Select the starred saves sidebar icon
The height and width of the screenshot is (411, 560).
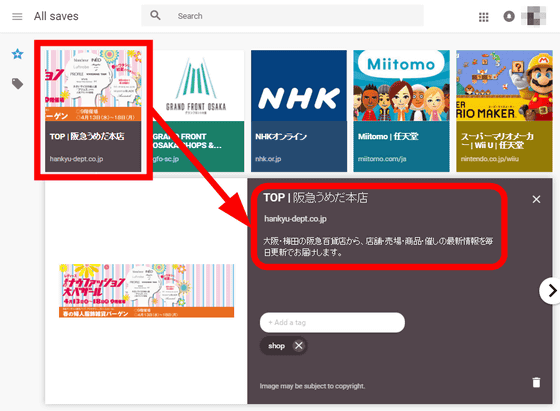coord(18,54)
